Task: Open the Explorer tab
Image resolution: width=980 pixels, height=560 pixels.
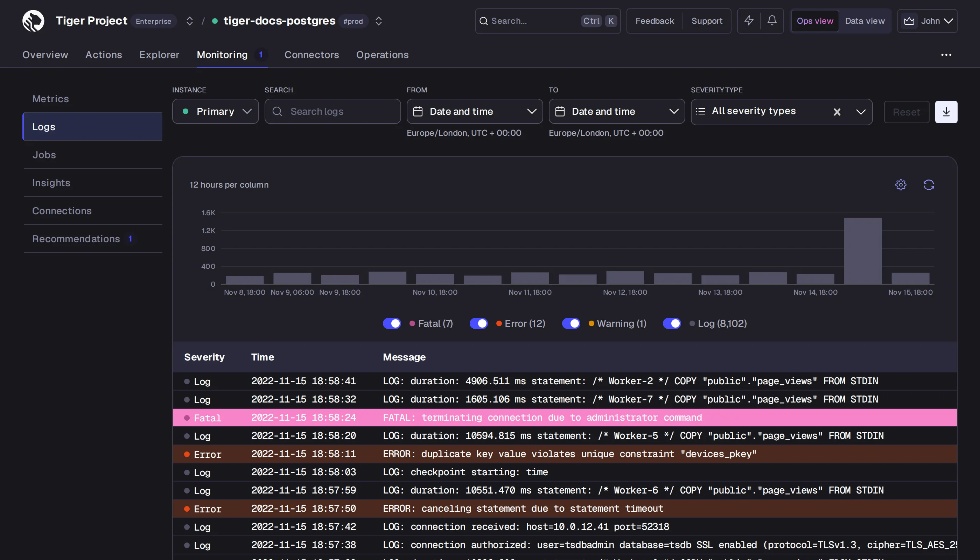Action: tap(159, 55)
